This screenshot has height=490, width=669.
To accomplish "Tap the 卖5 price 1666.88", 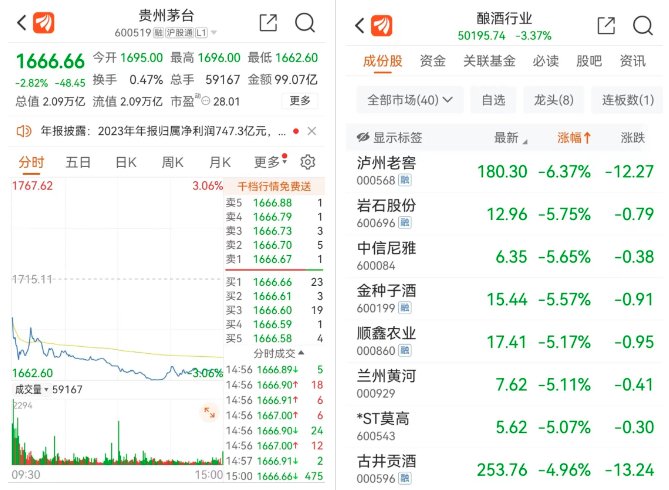I will [x=272, y=203].
